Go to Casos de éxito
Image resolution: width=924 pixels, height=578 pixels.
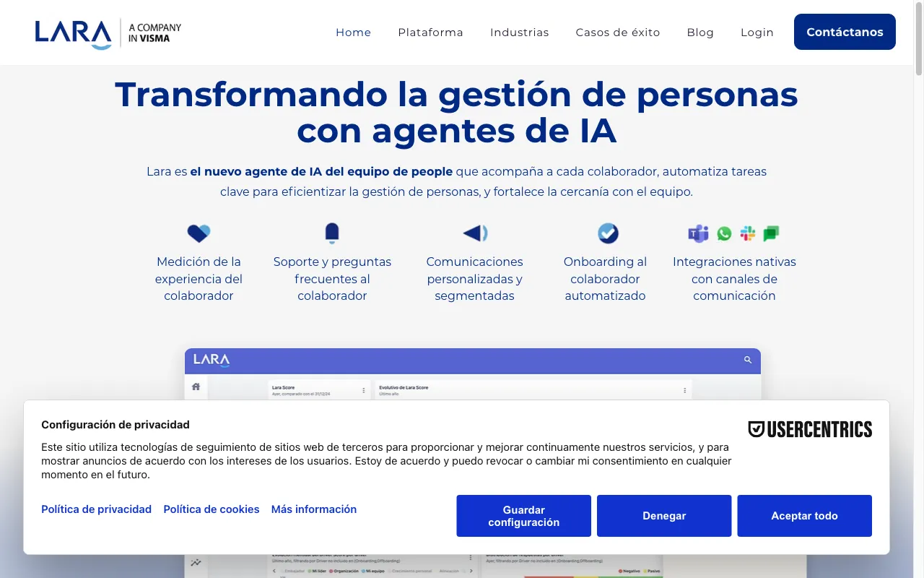click(x=618, y=33)
